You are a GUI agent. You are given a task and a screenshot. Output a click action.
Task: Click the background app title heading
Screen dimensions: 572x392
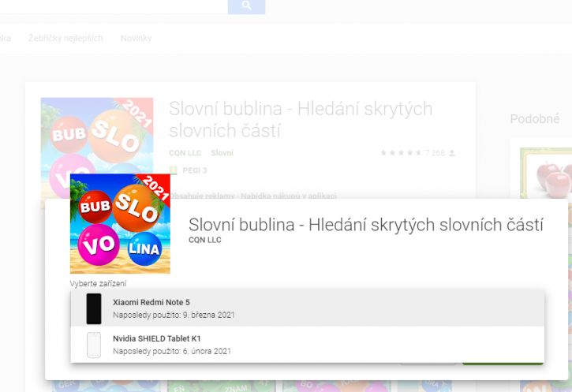coord(301,119)
